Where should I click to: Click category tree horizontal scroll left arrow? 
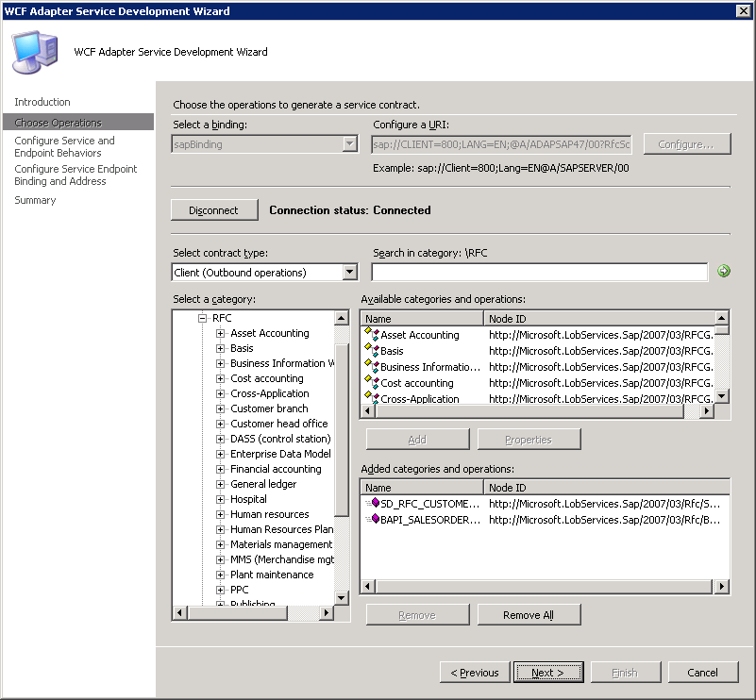click(180, 613)
